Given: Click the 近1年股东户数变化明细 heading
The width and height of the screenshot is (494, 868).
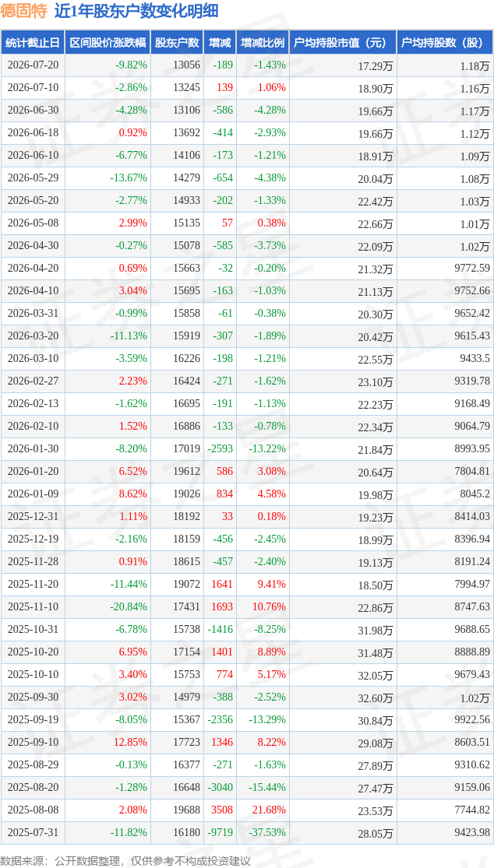Looking at the screenshot, I should click(137, 11).
